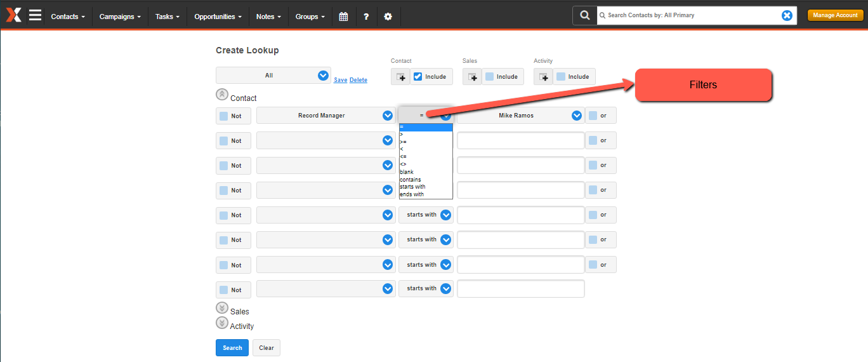This screenshot has width=868, height=362.
Task: Check the Sales Include checkbox
Action: 489,77
